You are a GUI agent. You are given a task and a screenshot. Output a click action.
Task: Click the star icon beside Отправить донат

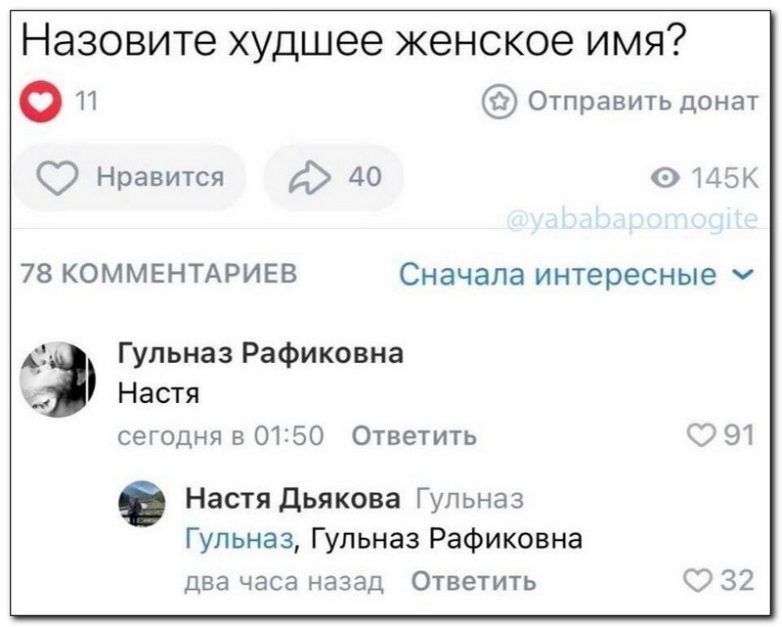click(499, 102)
